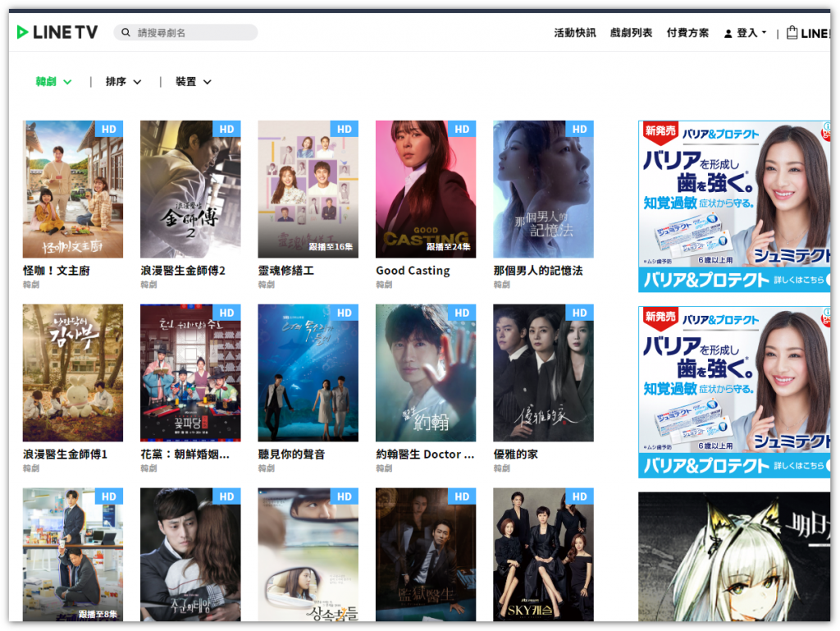840x631 pixels.
Task: Open the 花黨：朝鮮婚姻 poster thumbnail
Action: (x=190, y=373)
